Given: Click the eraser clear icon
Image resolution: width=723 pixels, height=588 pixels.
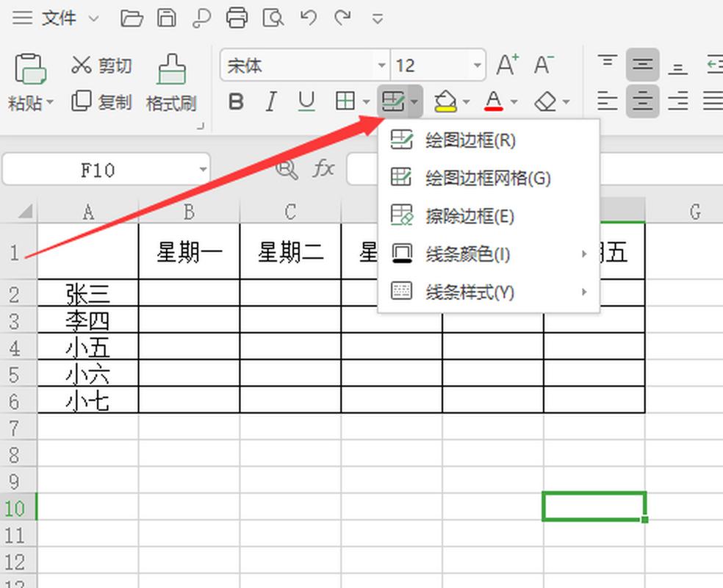Looking at the screenshot, I should click(x=545, y=101).
